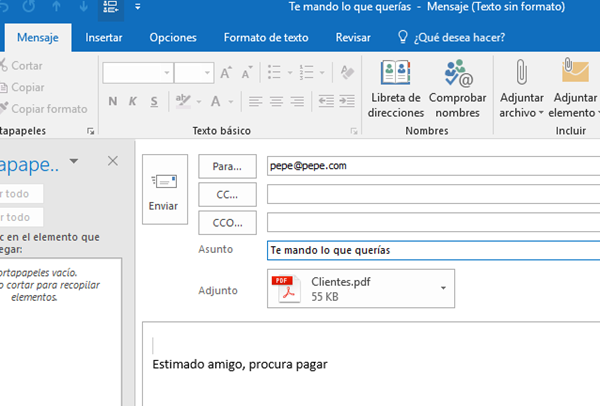Click the CCO... button

coord(228,222)
